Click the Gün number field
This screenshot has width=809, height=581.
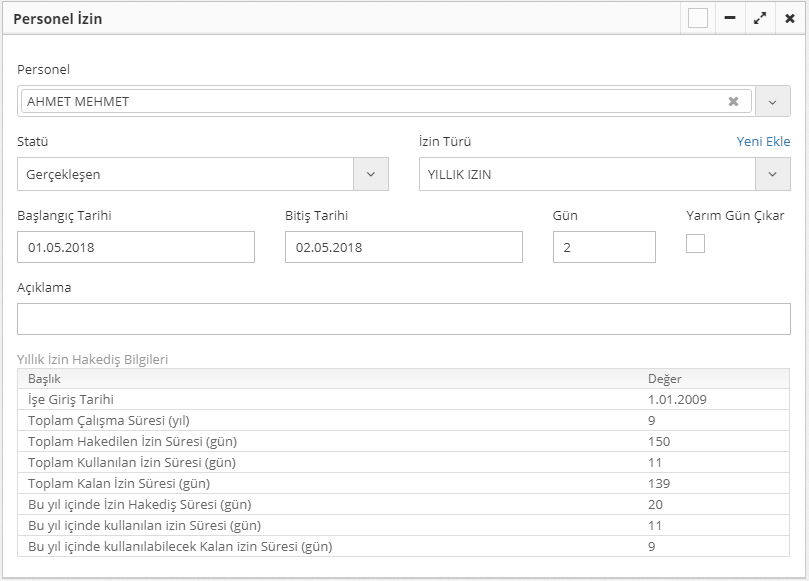pos(604,247)
